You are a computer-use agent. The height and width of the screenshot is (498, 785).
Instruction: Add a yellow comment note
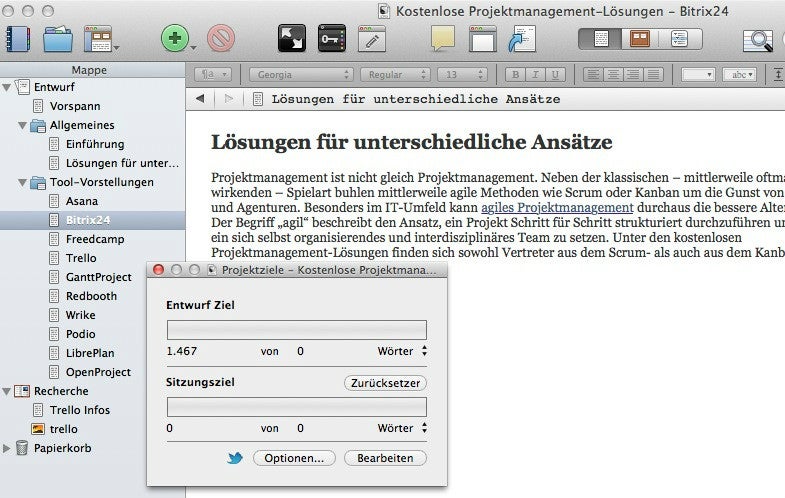pos(443,38)
